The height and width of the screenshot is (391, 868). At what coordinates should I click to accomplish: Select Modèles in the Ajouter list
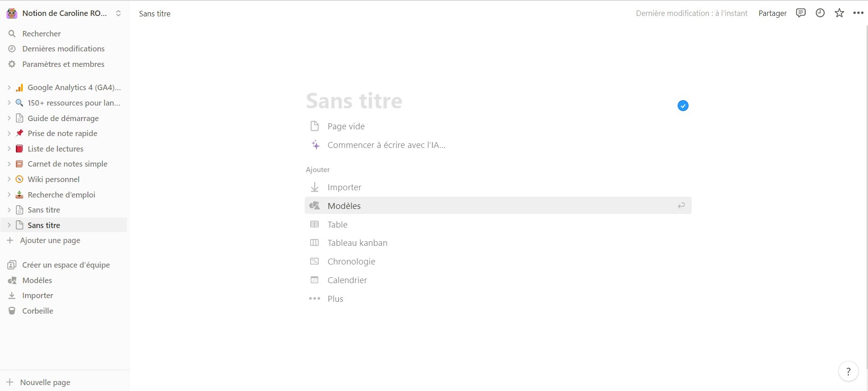[x=344, y=206]
